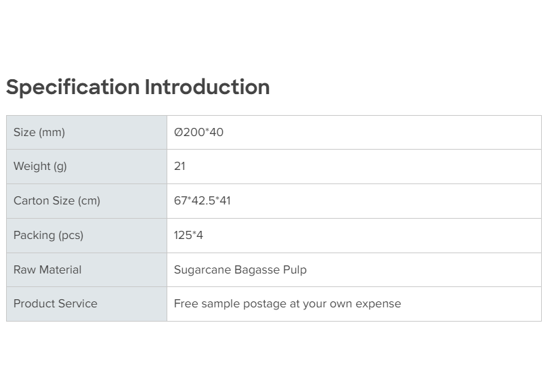Click the Packing (pcs) label cell
This screenshot has height=392, width=556.
tap(48, 236)
